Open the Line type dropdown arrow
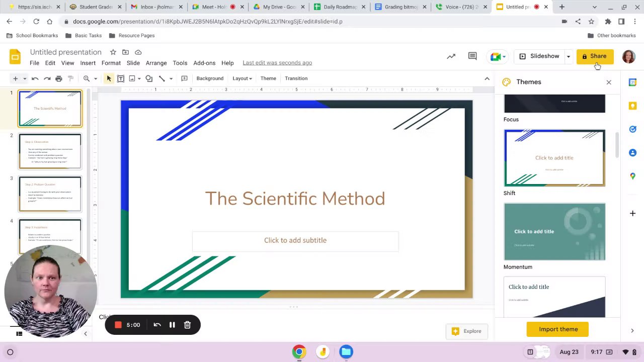 click(x=171, y=78)
